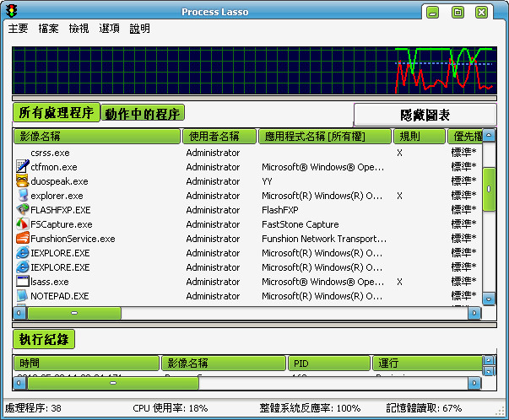Sort by the 影像名稱 column header in process list
The height and width of the screenshot is (420, 509).
point(97,137)
